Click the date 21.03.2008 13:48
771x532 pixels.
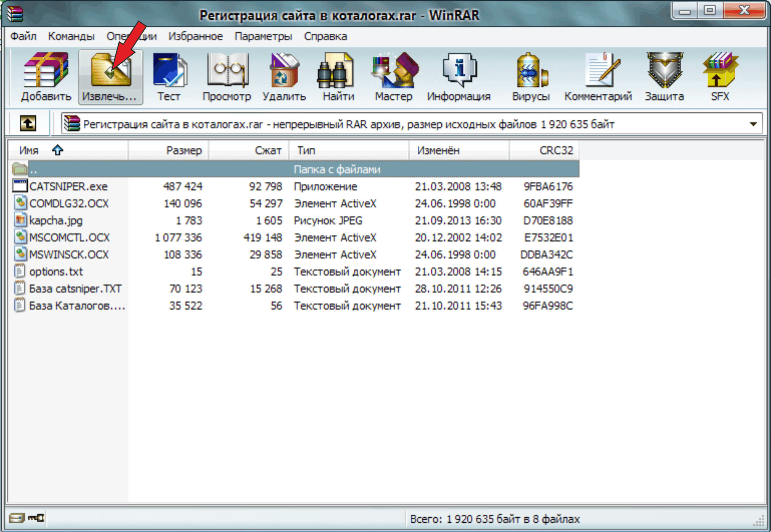(458, 186)
